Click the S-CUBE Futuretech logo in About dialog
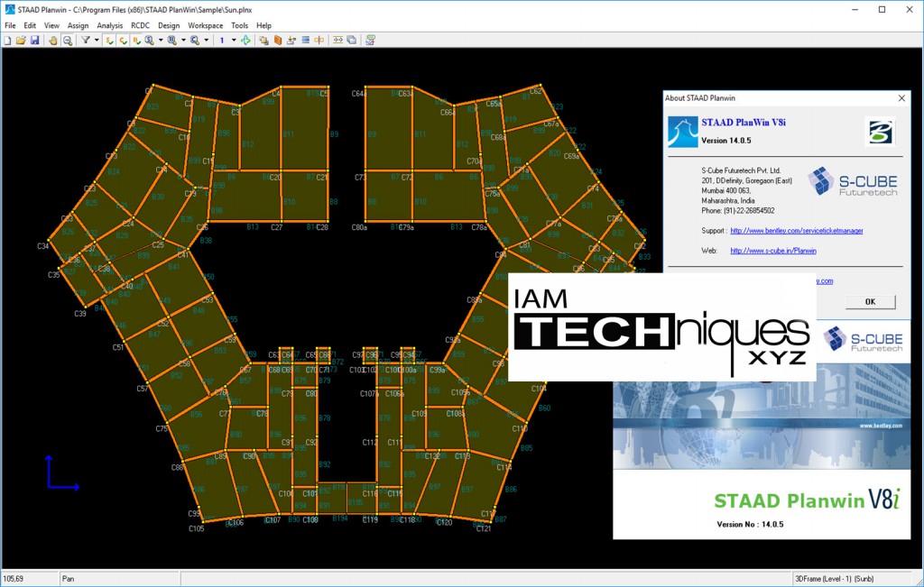 (x=852, y=182)
